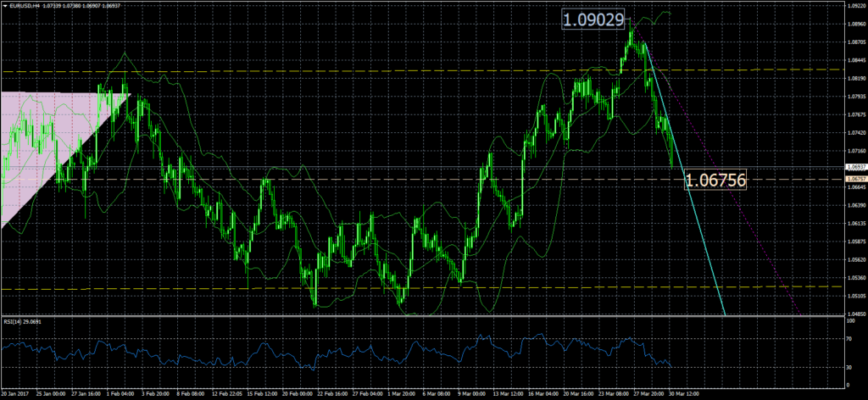Click the 1.06937 current price marker on axis

854,168
